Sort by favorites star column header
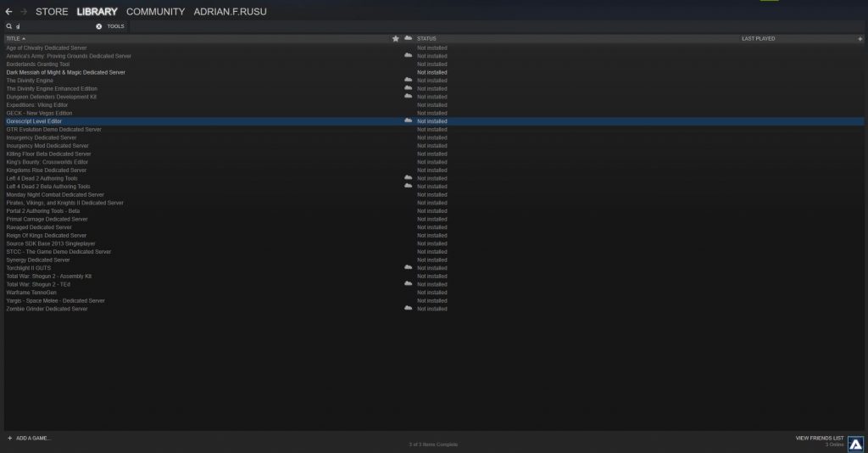This screenshot has width=868, height=453. coord(395,39)
